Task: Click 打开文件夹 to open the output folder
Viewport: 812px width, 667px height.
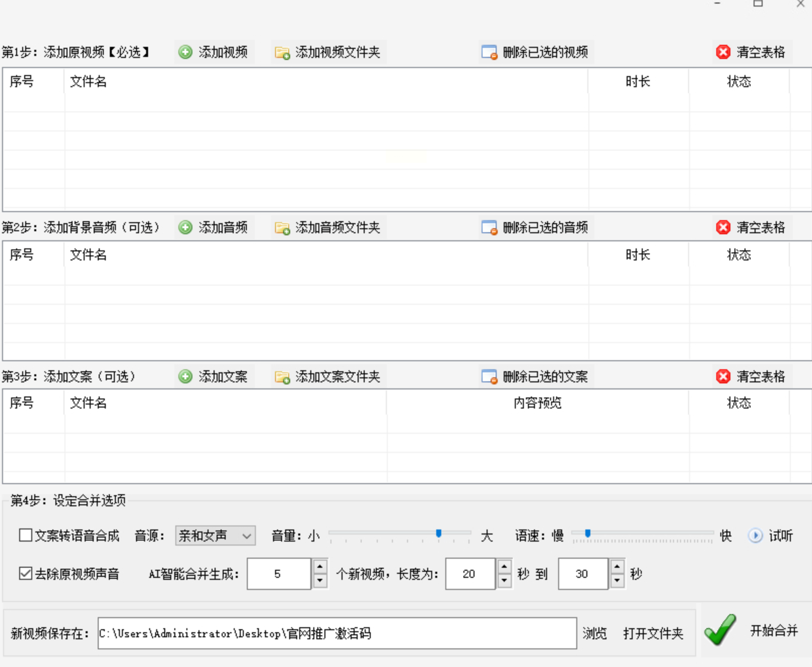Action: (x=653, y=633)
